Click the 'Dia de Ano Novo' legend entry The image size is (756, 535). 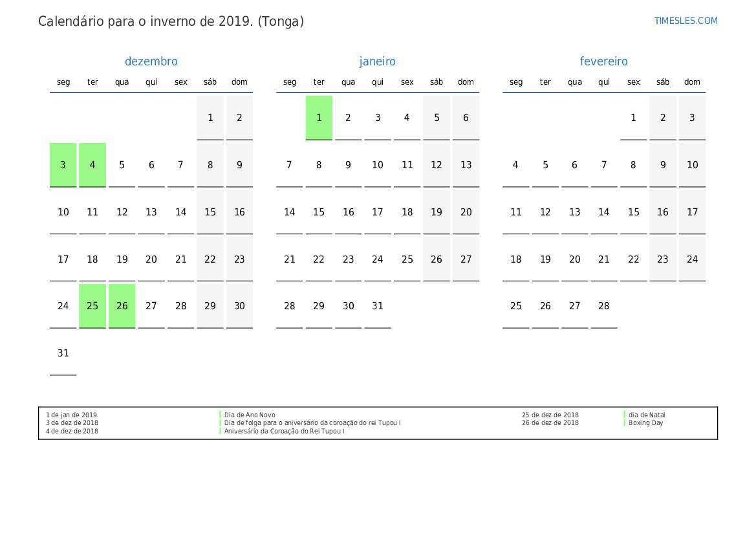point(250,415)
